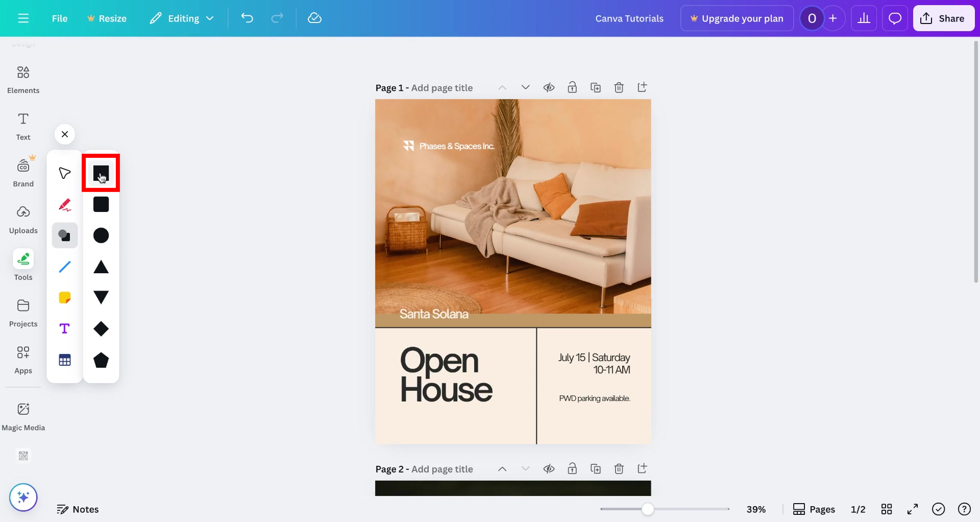Select the line tool
The width and height of the screenshot is (980, 522).
click(64, 267)
